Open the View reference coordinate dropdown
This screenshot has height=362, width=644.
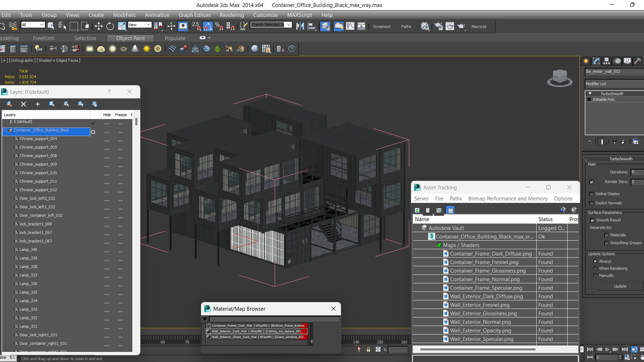[x=140, y=25]
